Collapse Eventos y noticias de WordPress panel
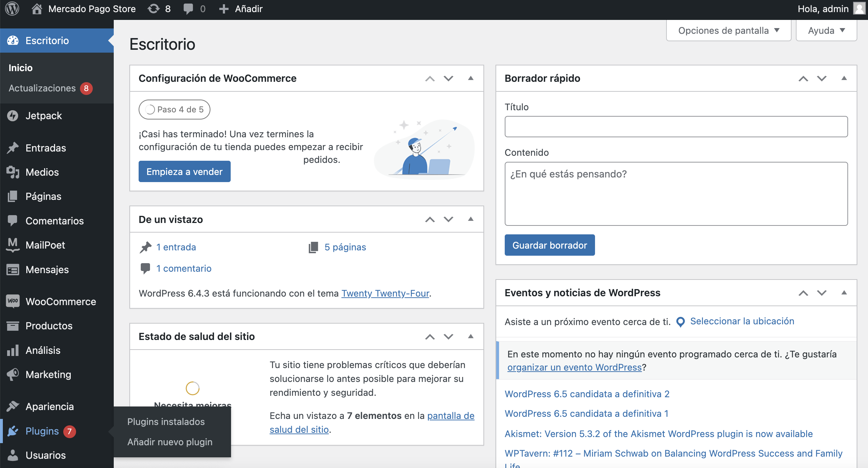The width and height of the screenshot is (868, 468). click(x=844, y=293)
